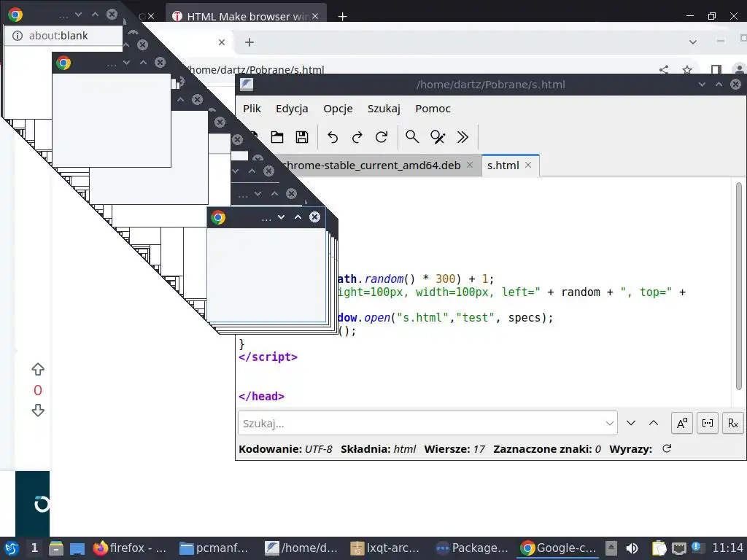The image size is (747, 560).
Task: Switch to desktop 1 in pager
Action: coord(34,548)
